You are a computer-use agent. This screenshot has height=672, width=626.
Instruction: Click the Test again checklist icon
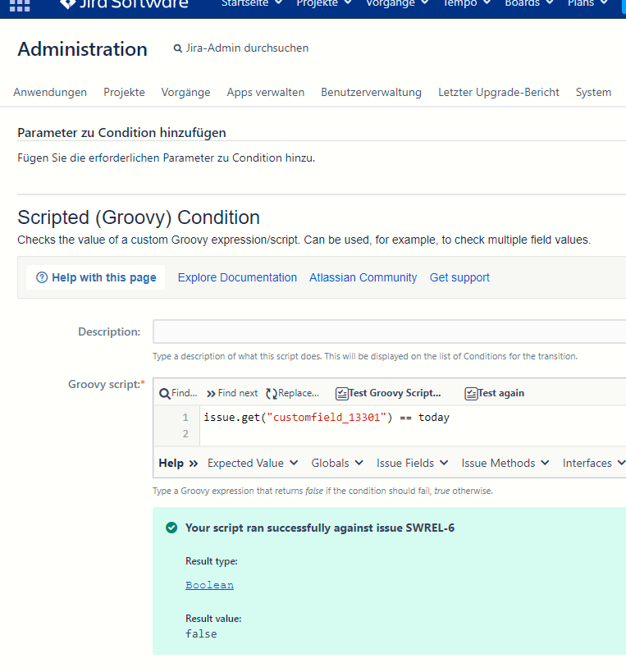point(471,393)
